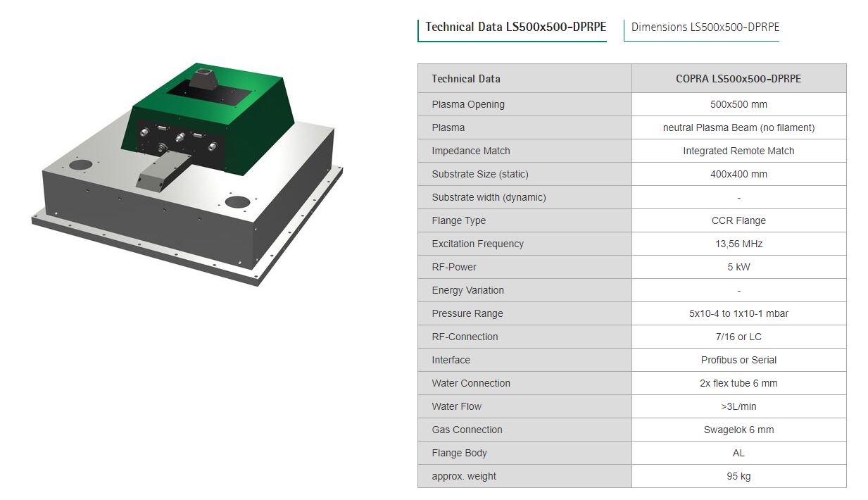The image size is (868, 500).
Task: Click the neutral Plasma Beam value cell
Action: 738,127
